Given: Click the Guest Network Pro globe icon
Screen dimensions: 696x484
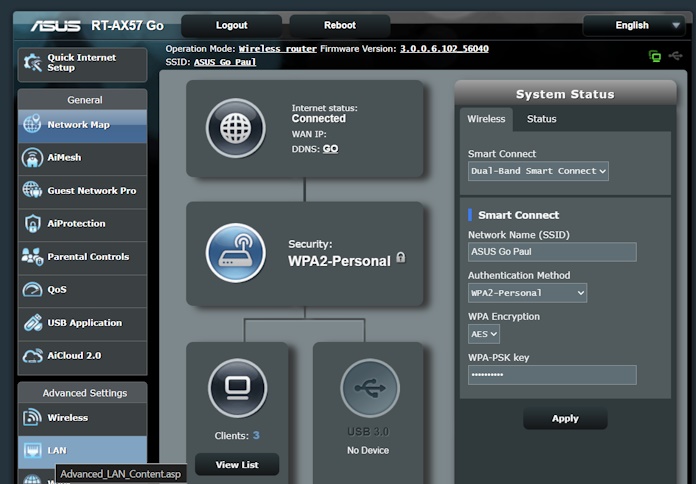Looking at the screenshot, I should click(32, 190).
